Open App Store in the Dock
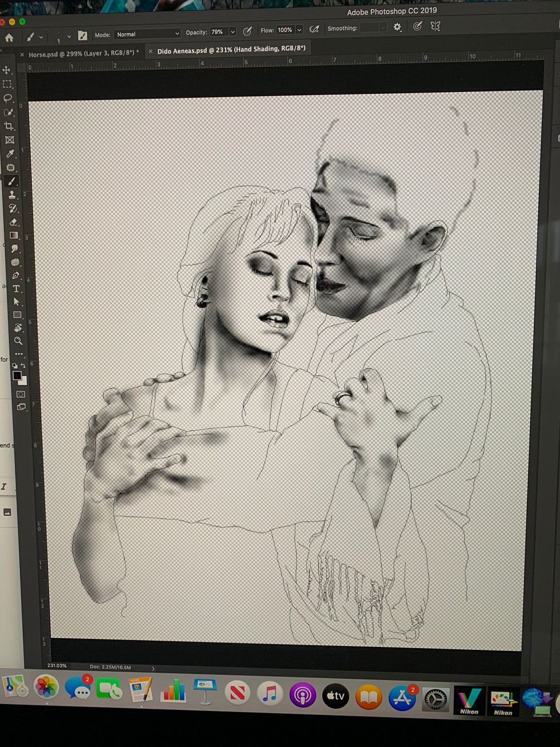Screen dimensions: 560x747 click(402, 698)
